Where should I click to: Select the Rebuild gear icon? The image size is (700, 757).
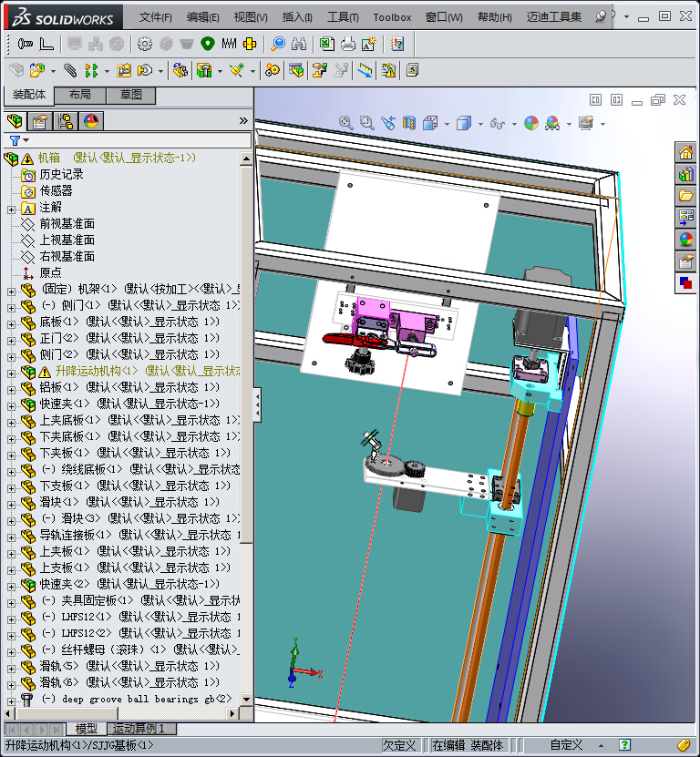144,44
